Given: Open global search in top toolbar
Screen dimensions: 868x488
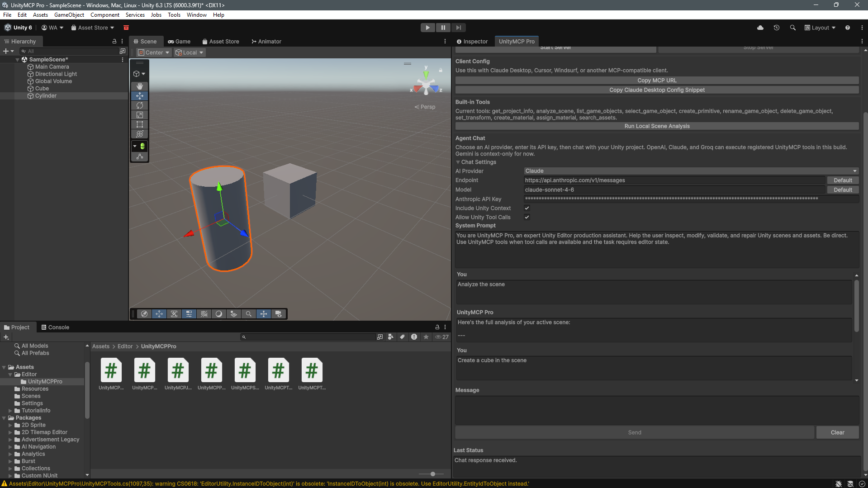Looking at the screenshot, I should (793, 28).
